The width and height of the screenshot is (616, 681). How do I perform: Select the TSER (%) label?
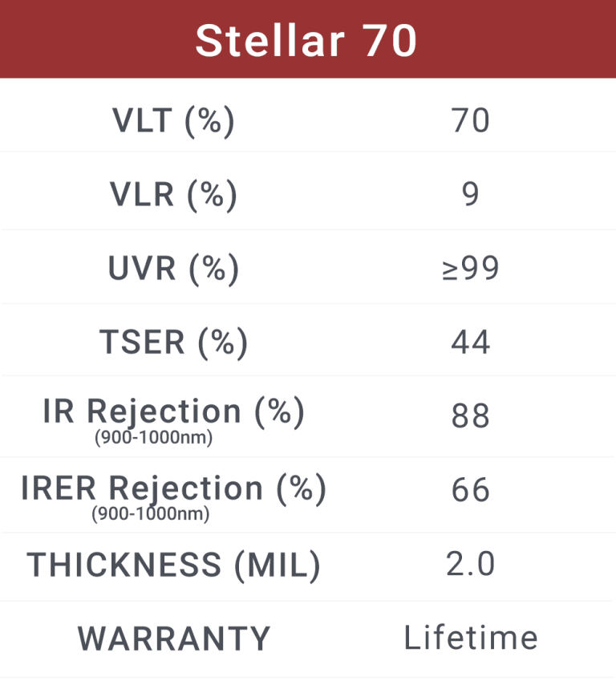pos(173,343)
